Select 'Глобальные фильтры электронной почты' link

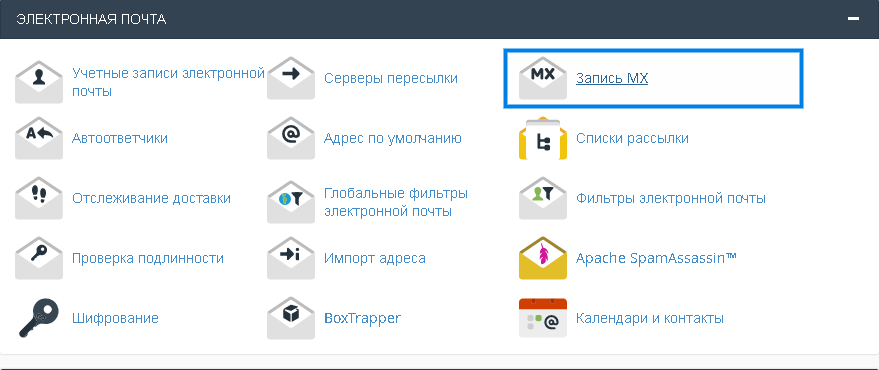[396, 202]
